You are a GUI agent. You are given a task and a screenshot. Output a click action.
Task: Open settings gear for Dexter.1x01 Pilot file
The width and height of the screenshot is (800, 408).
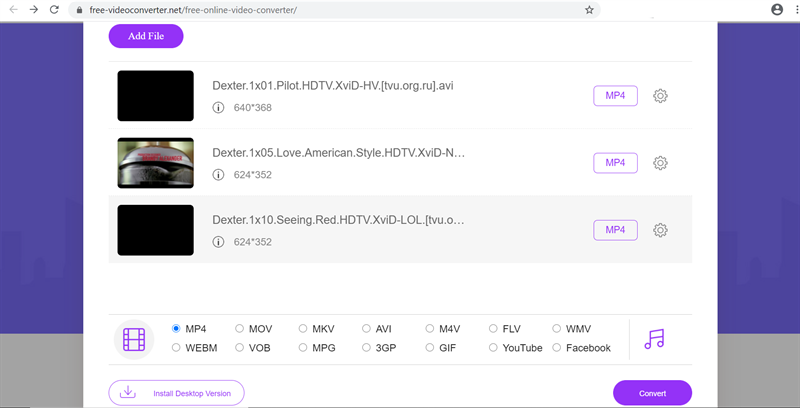click(660, 96)
